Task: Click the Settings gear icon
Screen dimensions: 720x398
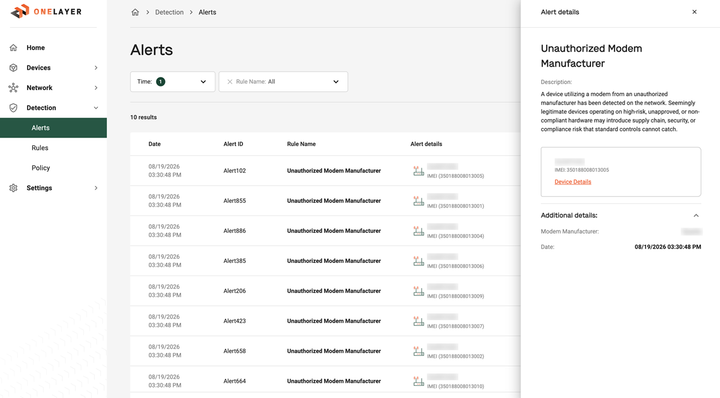Action: pyautogui.click(x=13, y=188)
